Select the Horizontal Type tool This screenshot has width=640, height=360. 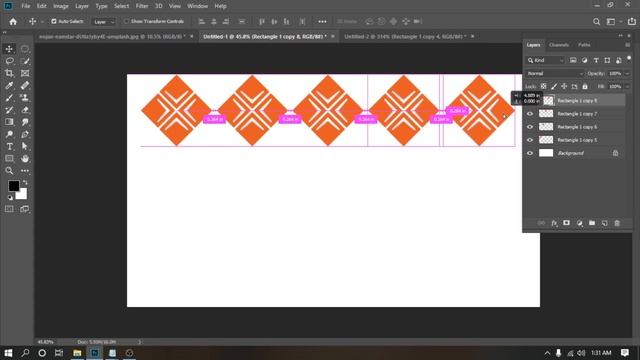[x=9, y=147]
